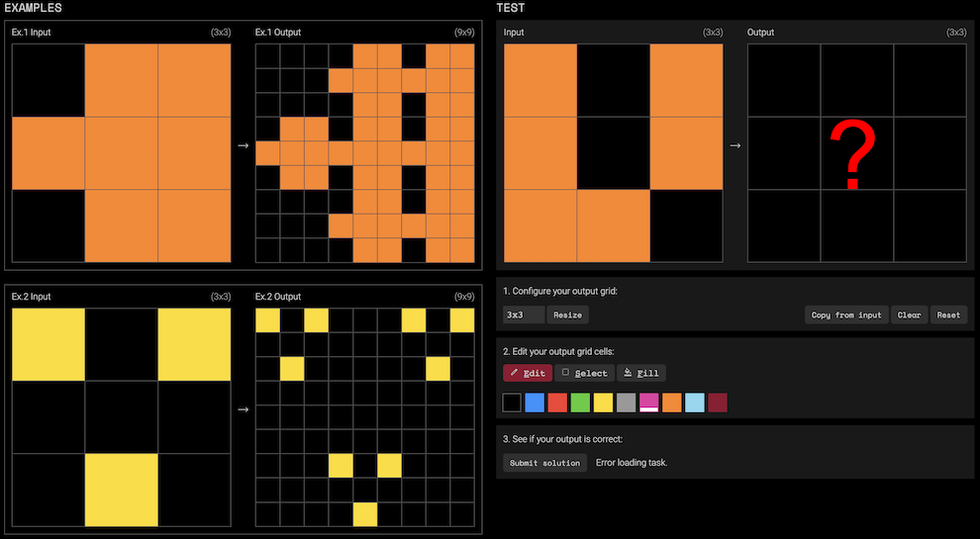Select the green color swatch
Image resolution: width=980 pixels, height=539 pixels.
(x=580, y=403)
